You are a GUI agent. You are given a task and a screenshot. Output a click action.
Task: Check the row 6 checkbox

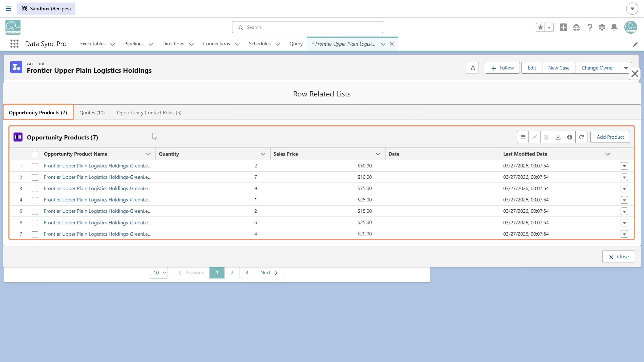(x=35, y=223)
